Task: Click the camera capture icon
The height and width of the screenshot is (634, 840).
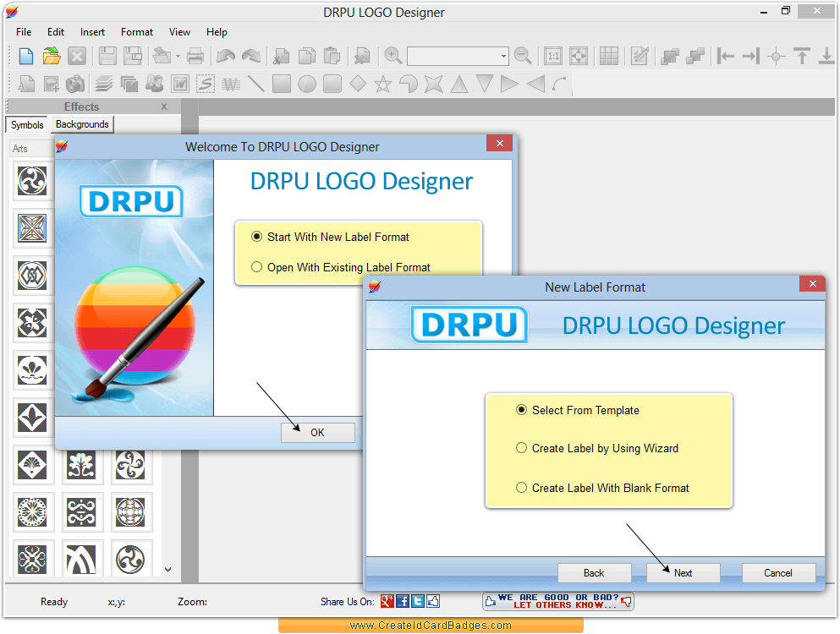Action: [75, 84]
